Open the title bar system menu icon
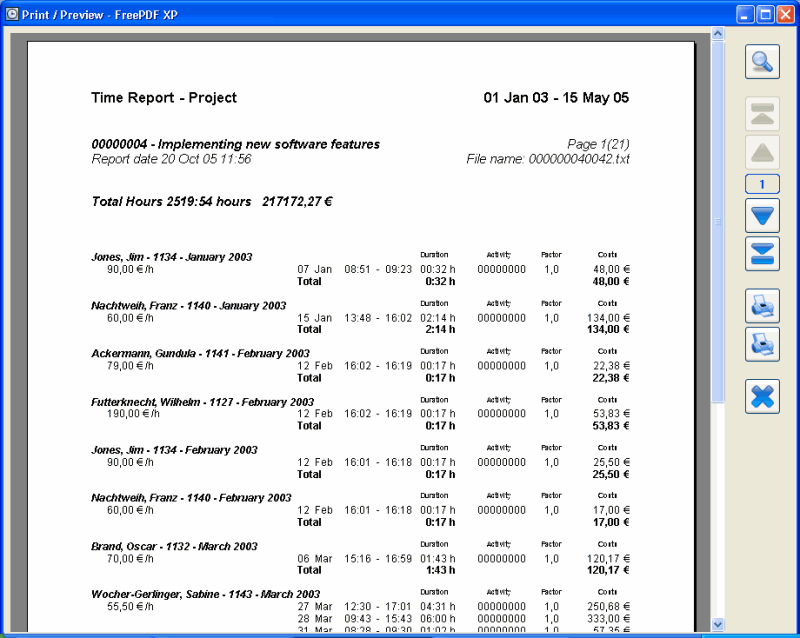 click(13, 13)
